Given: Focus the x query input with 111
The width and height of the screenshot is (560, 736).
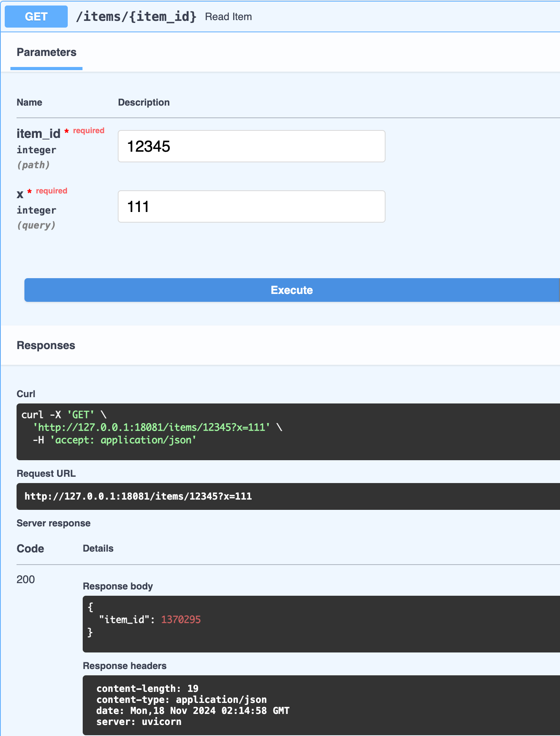Looking at the screenshot, I should (x=251, y=206).
